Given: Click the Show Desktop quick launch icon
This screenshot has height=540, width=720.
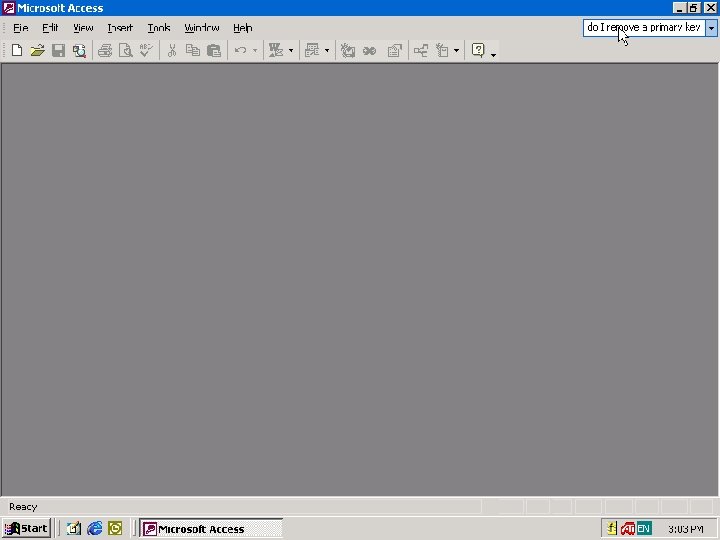Looking at the screenshot, I should point(73,529).
